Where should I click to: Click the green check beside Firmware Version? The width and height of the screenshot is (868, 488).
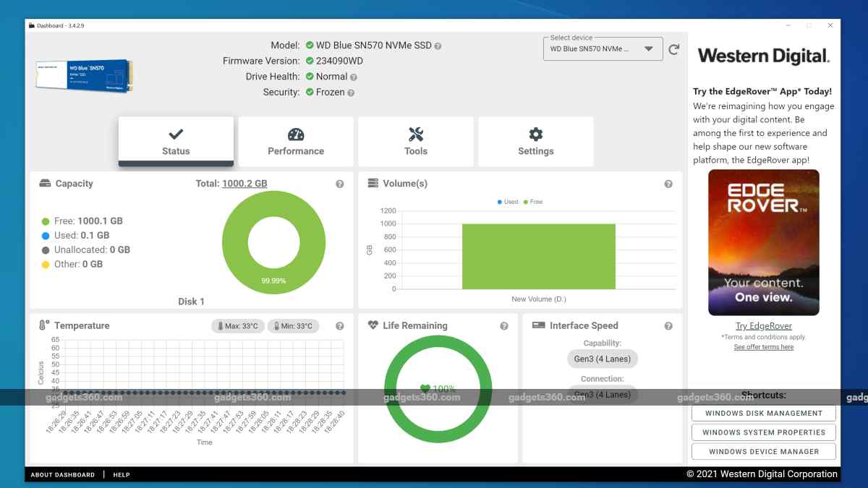[x=310, y=61]
